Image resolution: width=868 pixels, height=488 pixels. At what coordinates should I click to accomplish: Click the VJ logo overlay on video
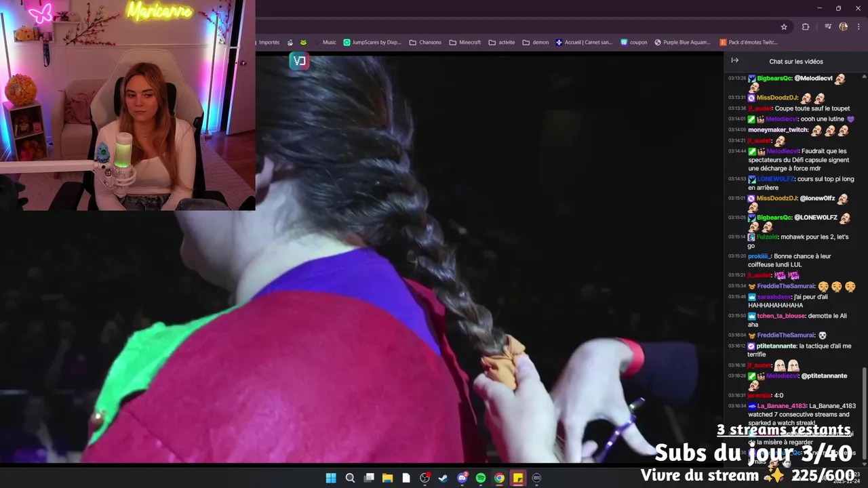(x=298, y=61)
